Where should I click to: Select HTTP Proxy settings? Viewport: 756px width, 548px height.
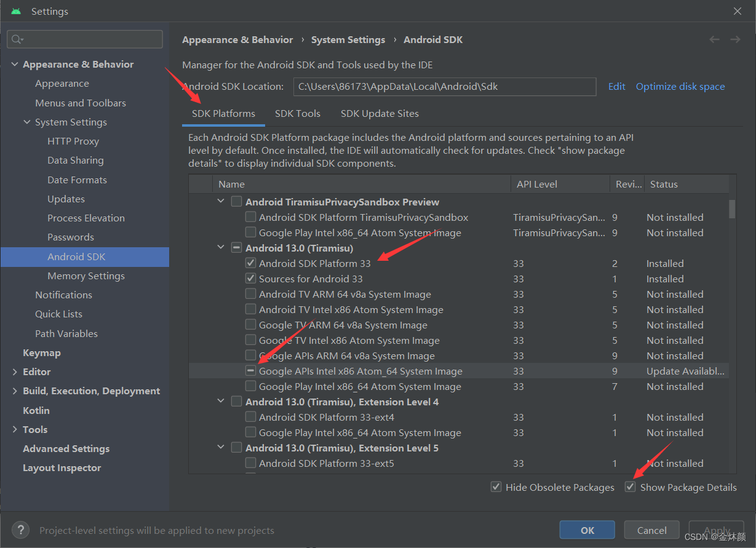pyautogui.click(x=73, y=141)
